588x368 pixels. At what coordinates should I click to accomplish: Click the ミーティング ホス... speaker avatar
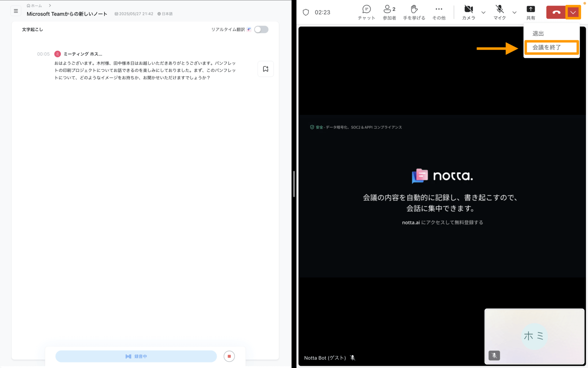57,54
